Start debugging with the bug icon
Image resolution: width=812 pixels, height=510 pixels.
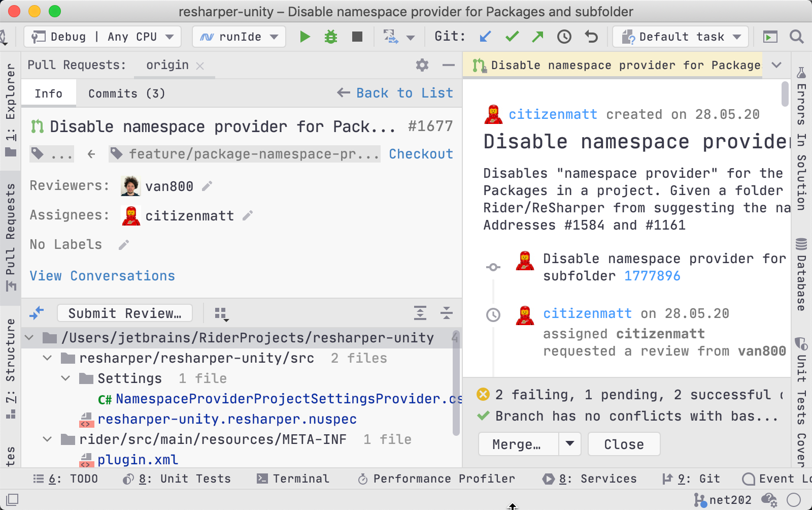point(331,37)
